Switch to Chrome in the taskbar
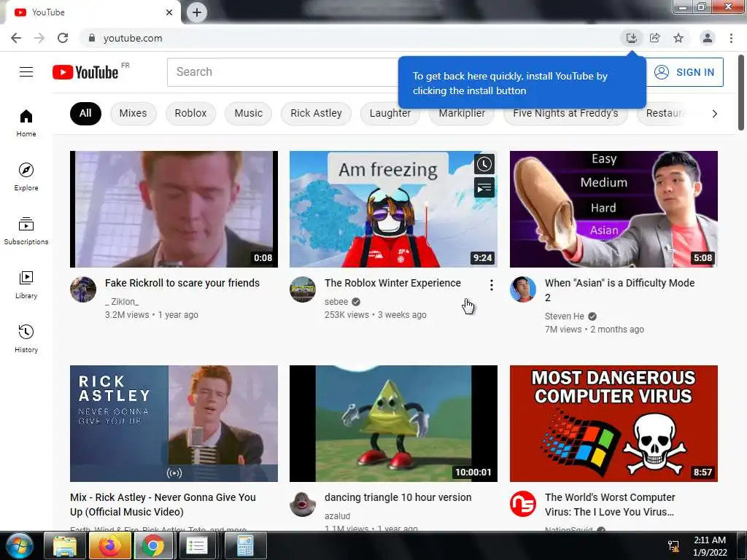The image size is (747, 560). [x=153, y=545]
